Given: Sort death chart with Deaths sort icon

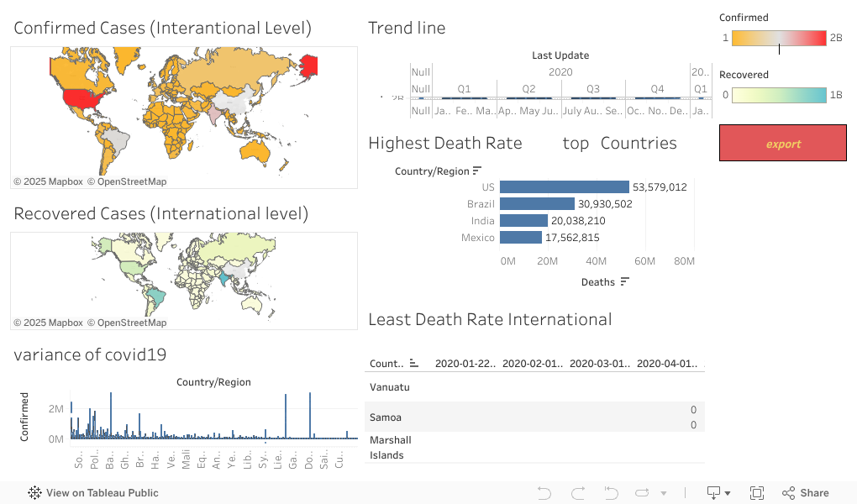Looking at the screenshot, I should tap(623, 281).
